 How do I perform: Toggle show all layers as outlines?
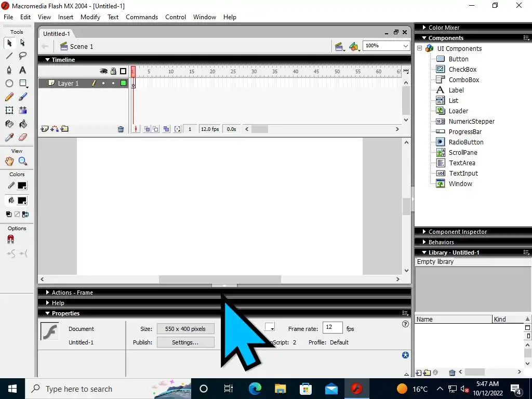pos(123,71)
